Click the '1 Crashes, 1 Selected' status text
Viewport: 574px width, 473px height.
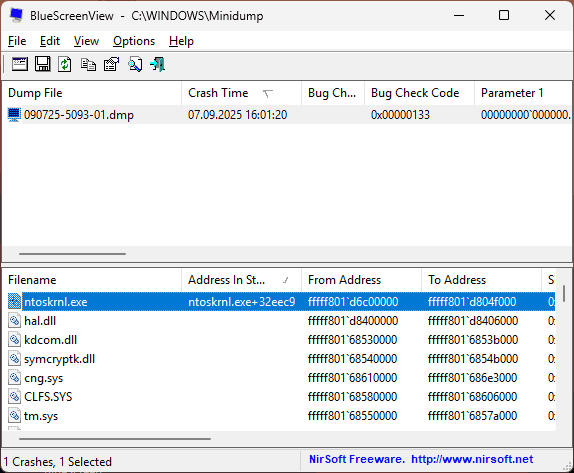click(x=58, y=462)
